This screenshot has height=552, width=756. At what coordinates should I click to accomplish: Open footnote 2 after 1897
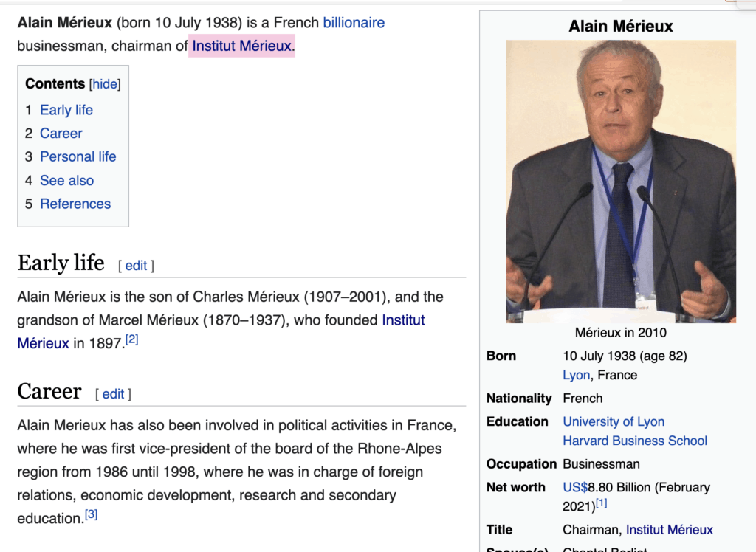click(x=132, y=339)
